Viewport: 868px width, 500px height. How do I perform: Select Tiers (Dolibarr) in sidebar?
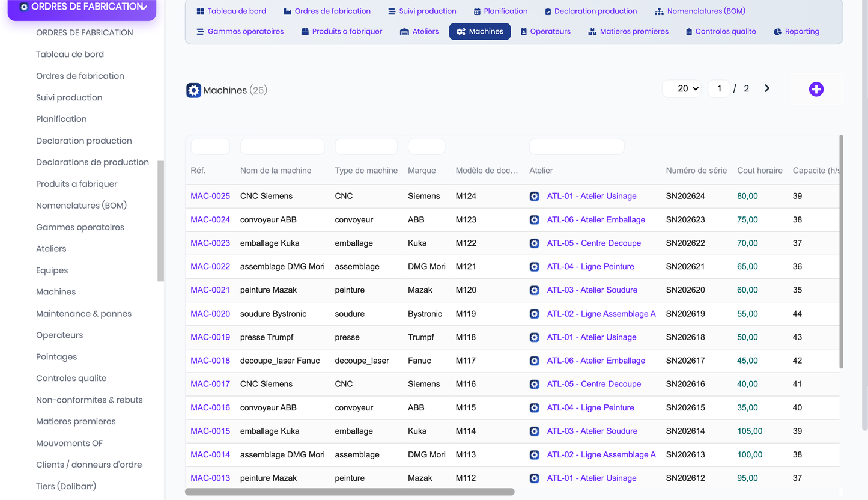(66, 486)
